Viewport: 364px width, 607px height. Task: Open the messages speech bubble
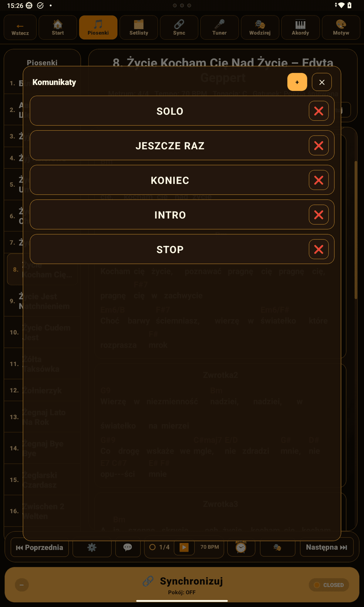(x=128, y=547)
